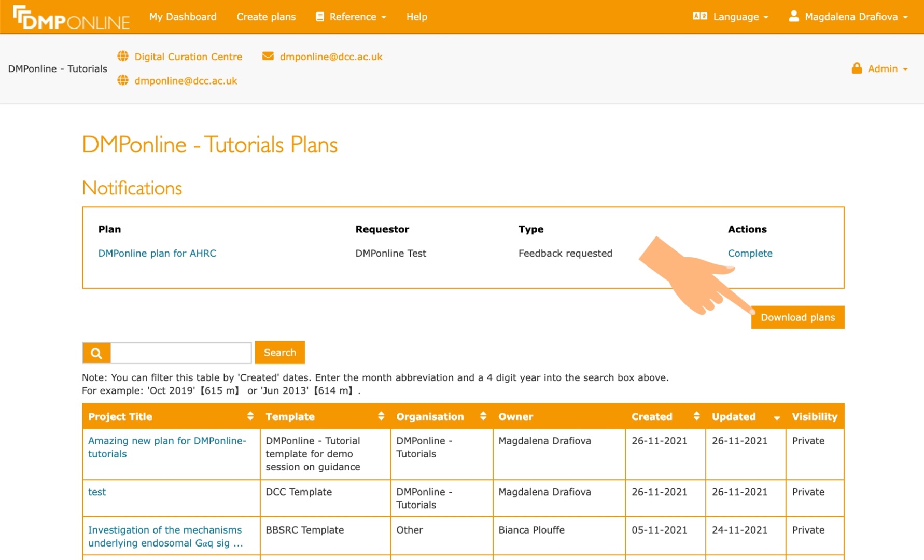Screen dimensions: 924x560
Task: Open Create plans page
Action: click(x=266, y=17)
